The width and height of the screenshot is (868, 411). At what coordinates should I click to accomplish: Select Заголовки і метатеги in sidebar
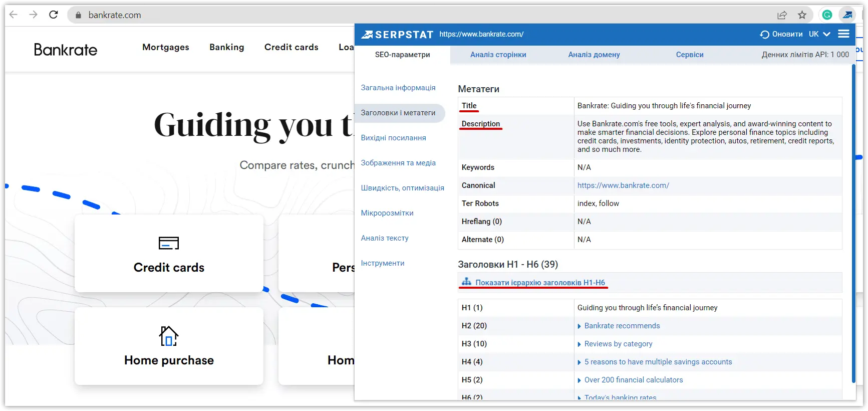tap(399, 113)
